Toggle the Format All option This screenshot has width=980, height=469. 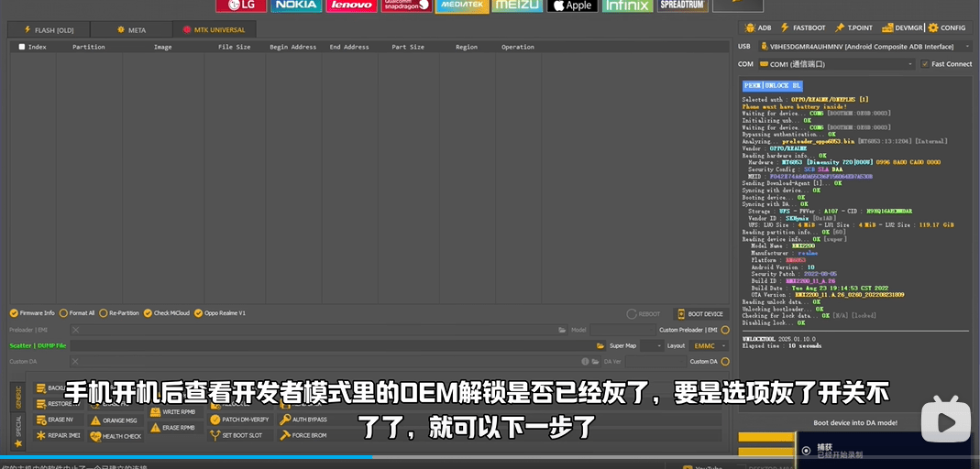click(78, 313)
